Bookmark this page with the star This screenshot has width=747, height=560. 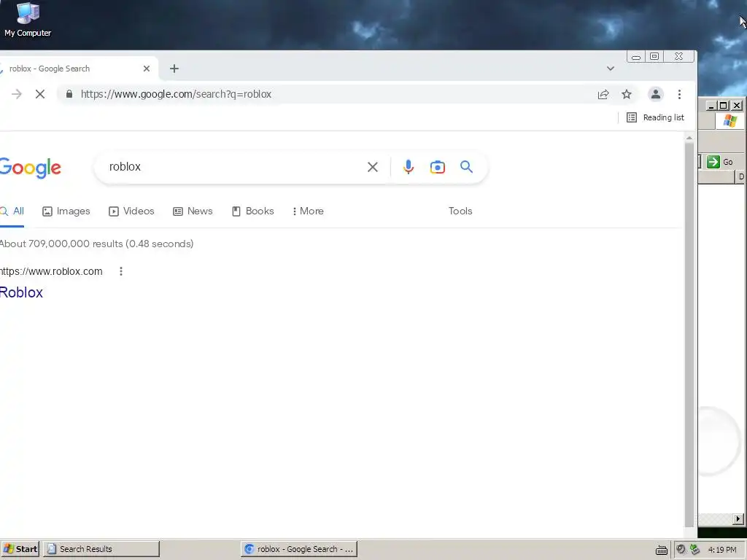[627, 94]
